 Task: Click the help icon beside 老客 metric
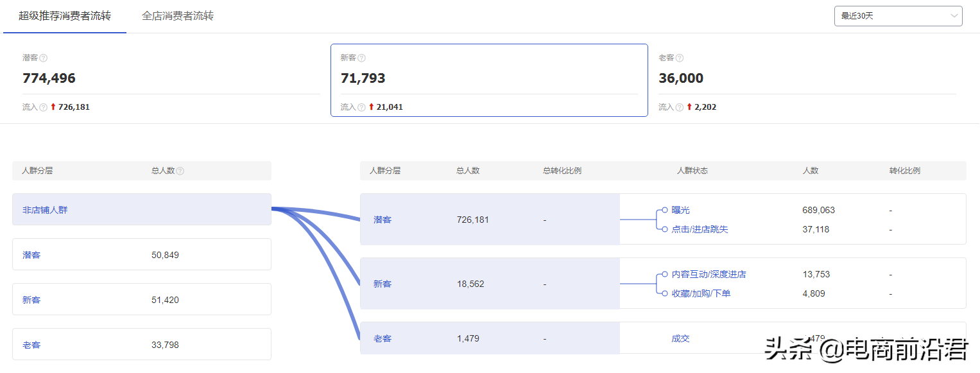click(679, 57)
